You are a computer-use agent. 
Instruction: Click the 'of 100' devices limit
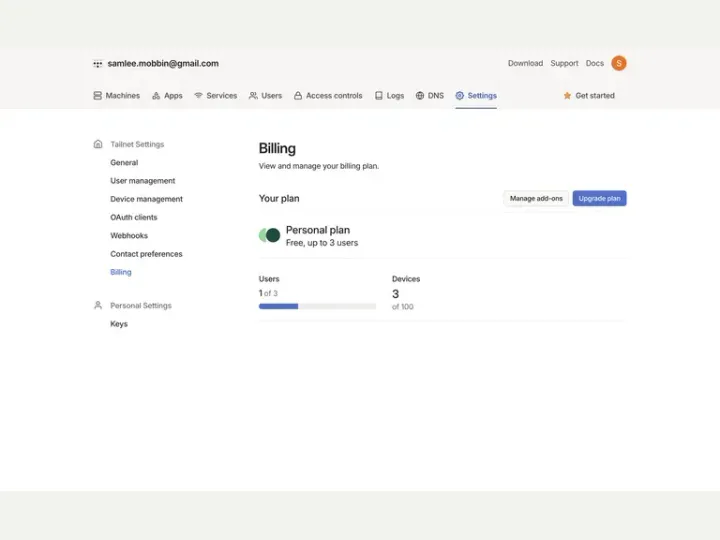403,307
